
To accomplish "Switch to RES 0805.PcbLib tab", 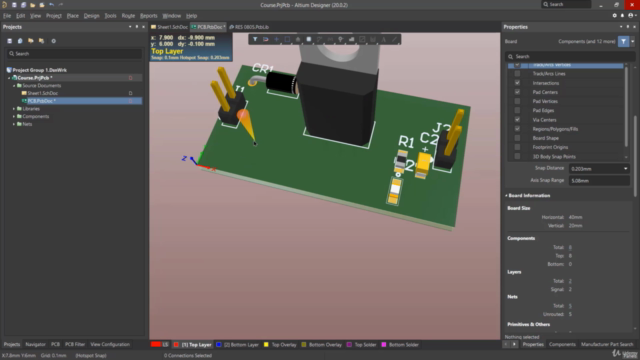I will [249, 27].
